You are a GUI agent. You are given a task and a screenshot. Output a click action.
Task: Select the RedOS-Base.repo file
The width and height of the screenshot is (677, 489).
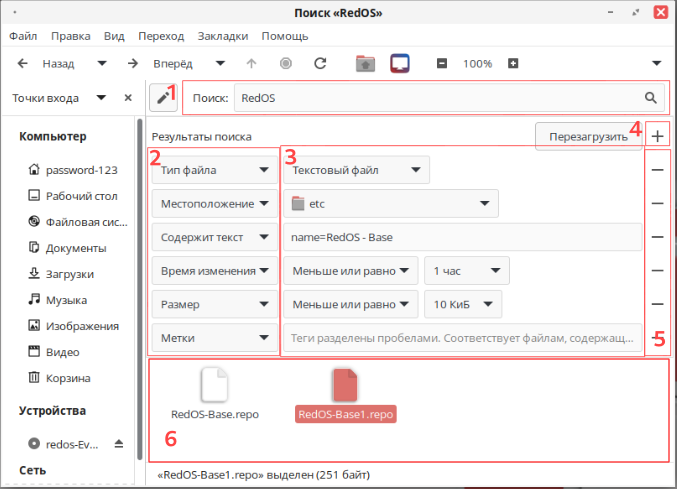215,394
